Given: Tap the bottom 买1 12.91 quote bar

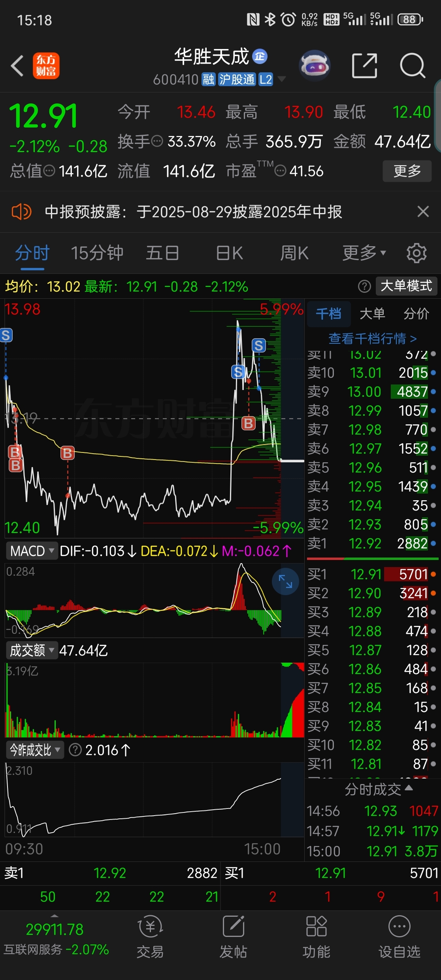Looking at the screenshot, I should [x=331, y=873].
